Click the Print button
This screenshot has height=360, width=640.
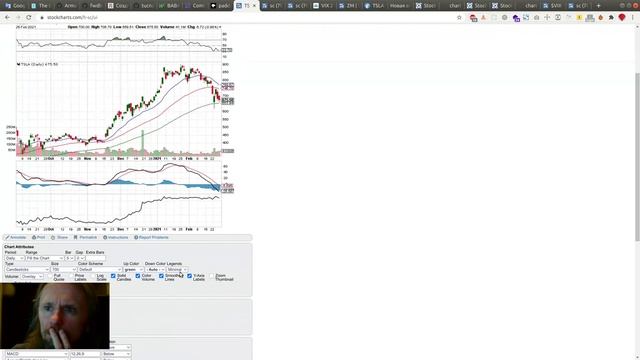[x=38, y=238]
